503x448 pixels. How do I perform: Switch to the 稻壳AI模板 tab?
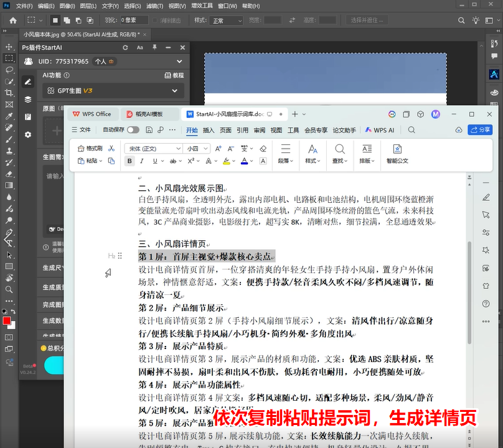pyautogui.click(x=149, y=114)
